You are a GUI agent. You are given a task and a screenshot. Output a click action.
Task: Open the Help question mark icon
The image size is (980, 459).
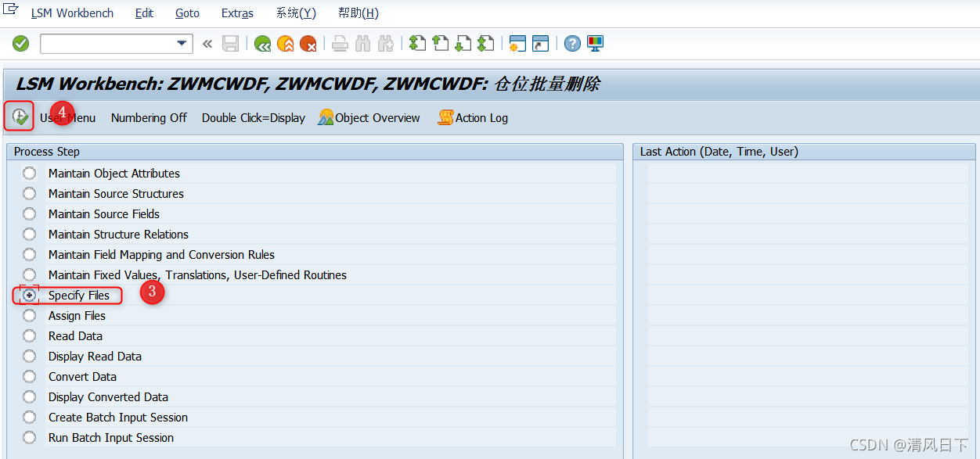tap(572, 44)
